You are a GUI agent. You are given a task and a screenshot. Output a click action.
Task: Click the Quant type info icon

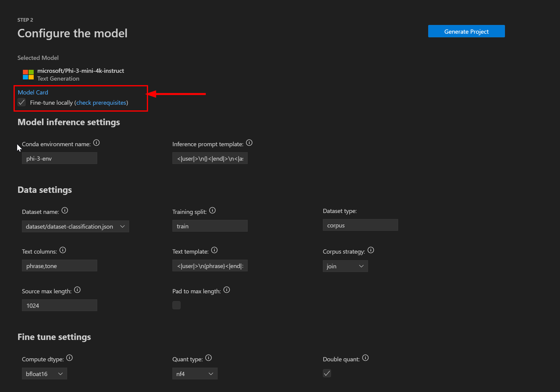point(208,358)
